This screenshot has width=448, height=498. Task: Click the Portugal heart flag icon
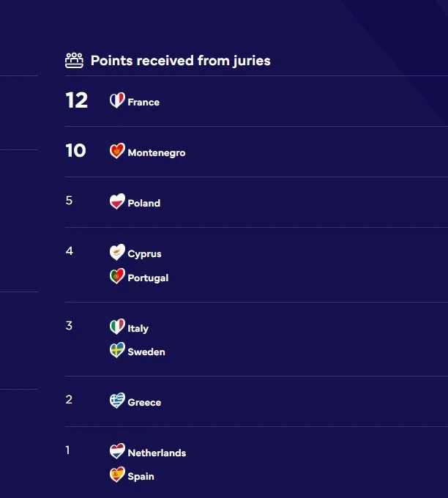117,275
